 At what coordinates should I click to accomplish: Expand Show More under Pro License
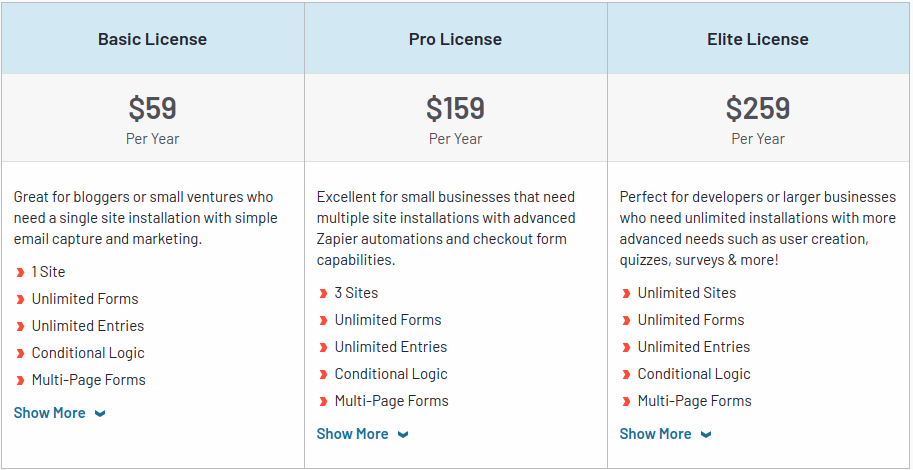coord(353,434)
